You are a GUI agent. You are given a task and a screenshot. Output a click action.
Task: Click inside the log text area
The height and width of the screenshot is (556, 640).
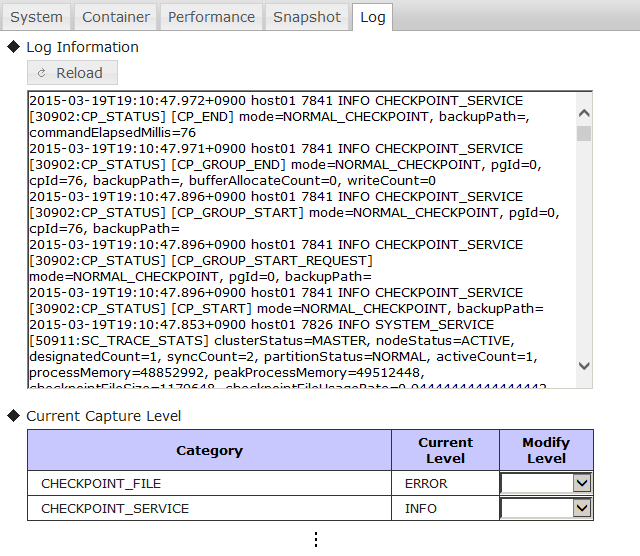(x=300, y=240)
